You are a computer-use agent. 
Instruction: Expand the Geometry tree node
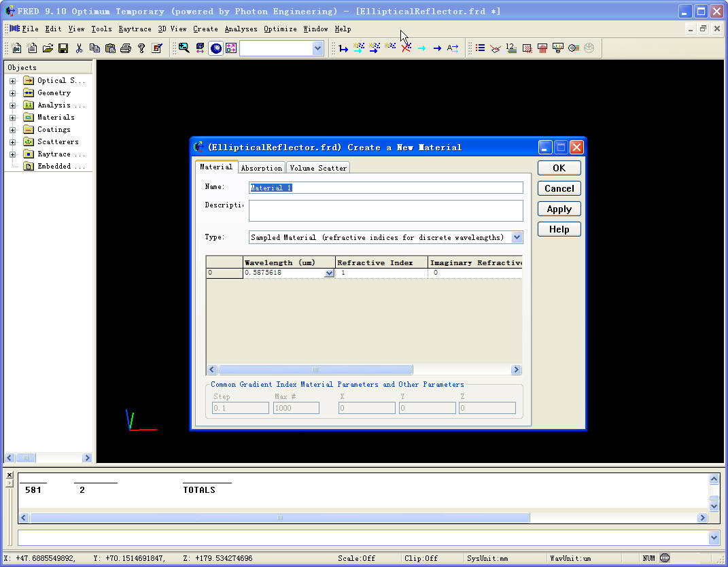12,93
